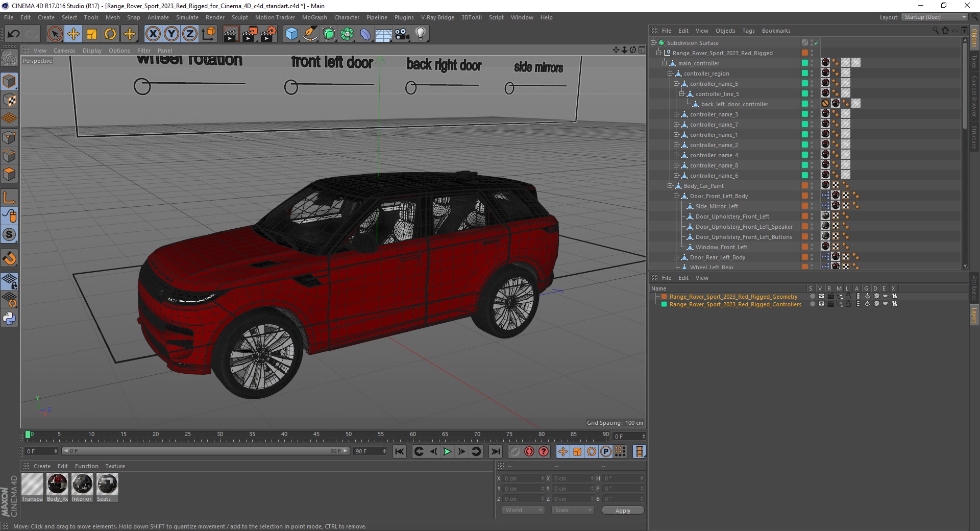Viewport: 980px width, 531px height.
Task: Open the Layout dropdown Startup (User)
Action: [x=935, y=17]
